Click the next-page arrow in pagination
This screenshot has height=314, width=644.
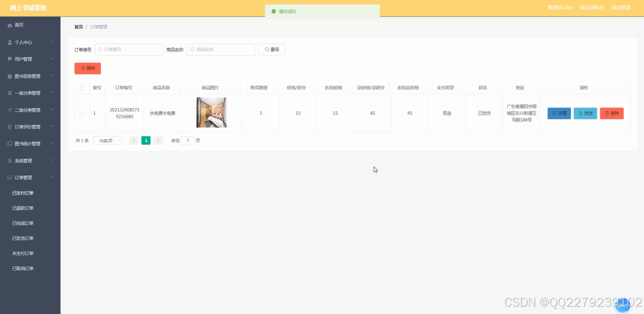coord(158,140)
